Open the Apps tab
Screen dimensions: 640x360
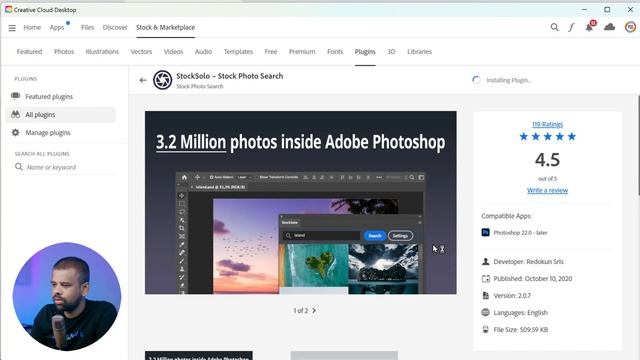[x=57, y=27]
